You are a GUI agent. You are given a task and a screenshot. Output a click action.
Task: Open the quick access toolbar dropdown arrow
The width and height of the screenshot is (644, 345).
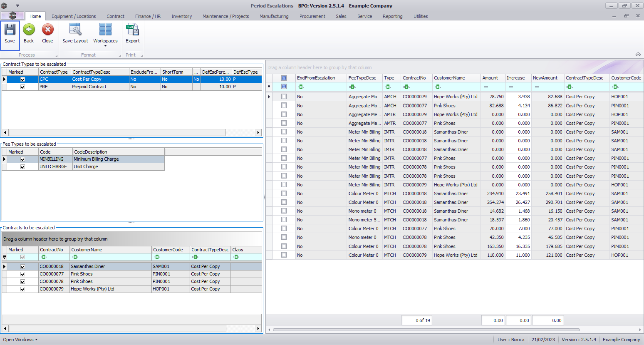18,6
